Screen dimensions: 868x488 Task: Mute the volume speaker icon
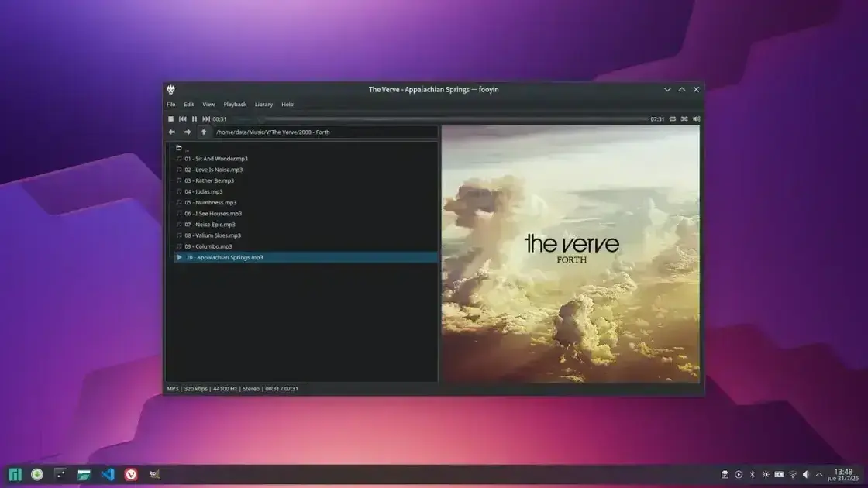pos(697,119)
